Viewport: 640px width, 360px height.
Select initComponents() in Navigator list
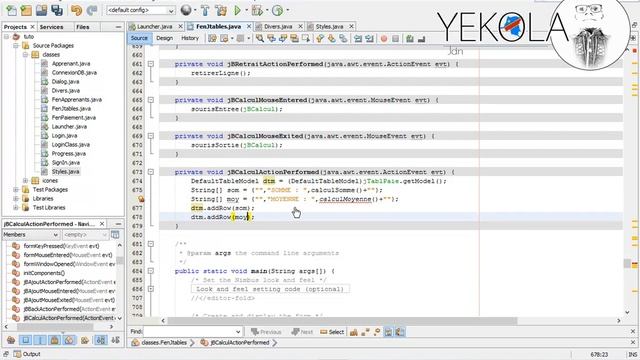44,273
